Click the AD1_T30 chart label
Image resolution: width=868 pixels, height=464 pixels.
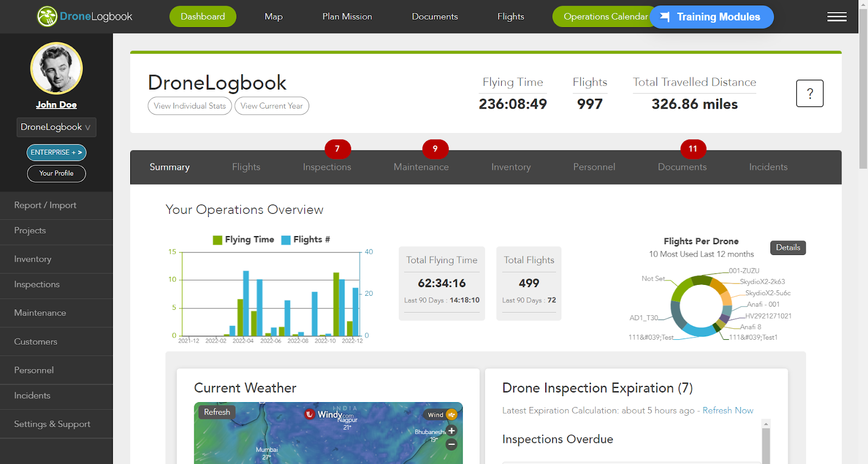643,318
